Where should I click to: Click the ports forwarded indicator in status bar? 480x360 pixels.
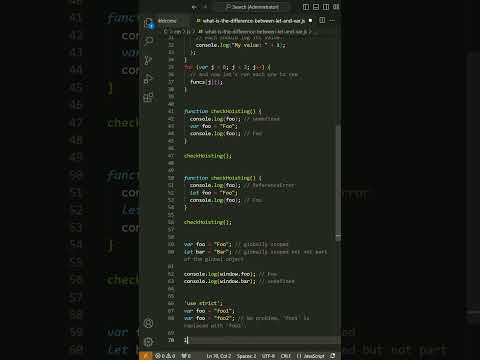[186, 356]
